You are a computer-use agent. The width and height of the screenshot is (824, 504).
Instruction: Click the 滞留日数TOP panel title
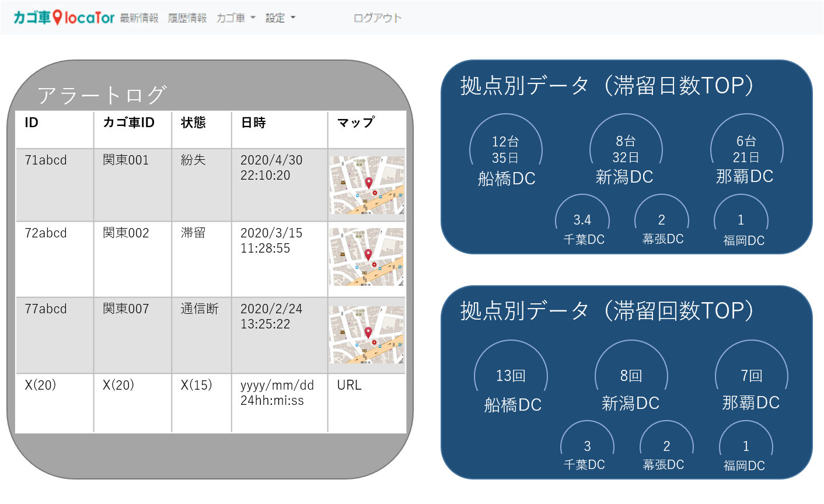pyautogui.click(x=607, y=86)
